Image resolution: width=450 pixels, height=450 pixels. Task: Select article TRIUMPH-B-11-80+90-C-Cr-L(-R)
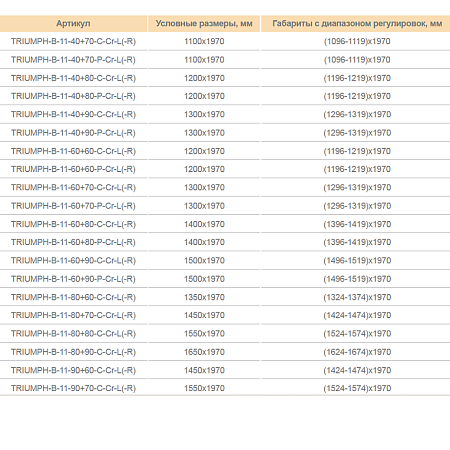73,352
